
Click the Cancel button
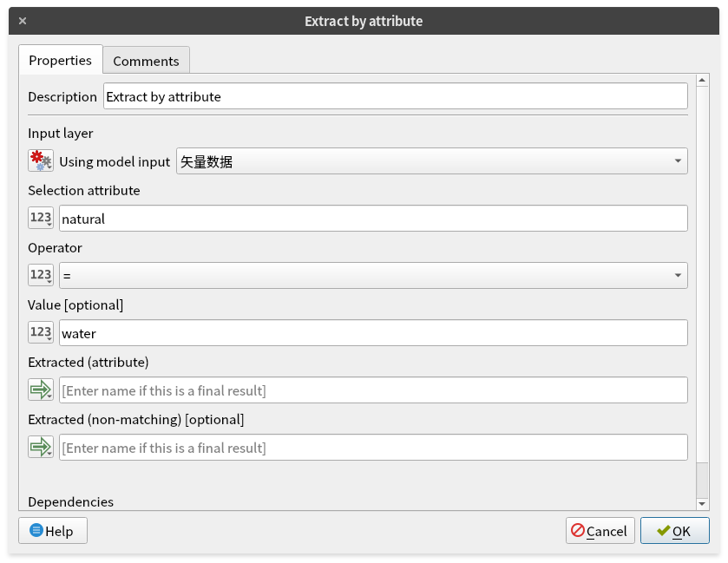(600, 531)
